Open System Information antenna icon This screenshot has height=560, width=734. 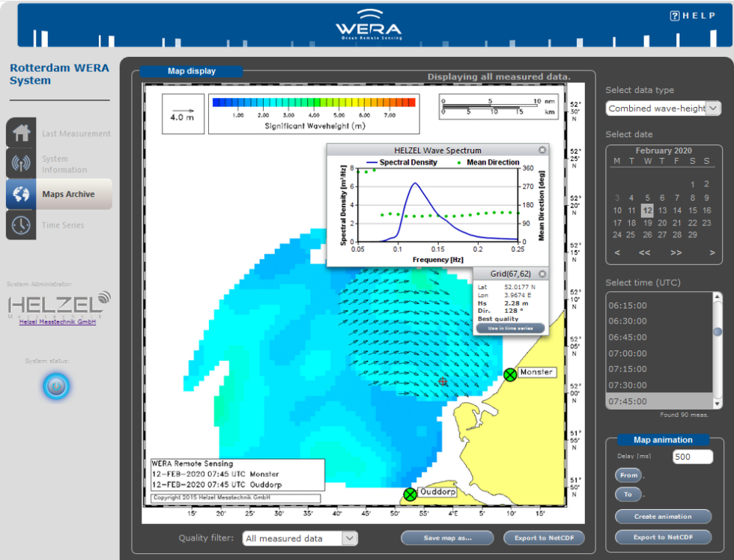(21, 164)
